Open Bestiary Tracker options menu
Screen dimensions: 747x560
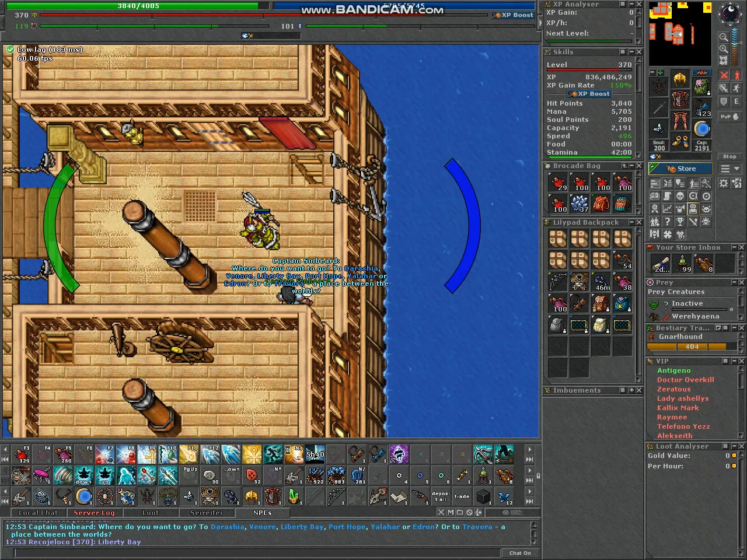[725, 328]
